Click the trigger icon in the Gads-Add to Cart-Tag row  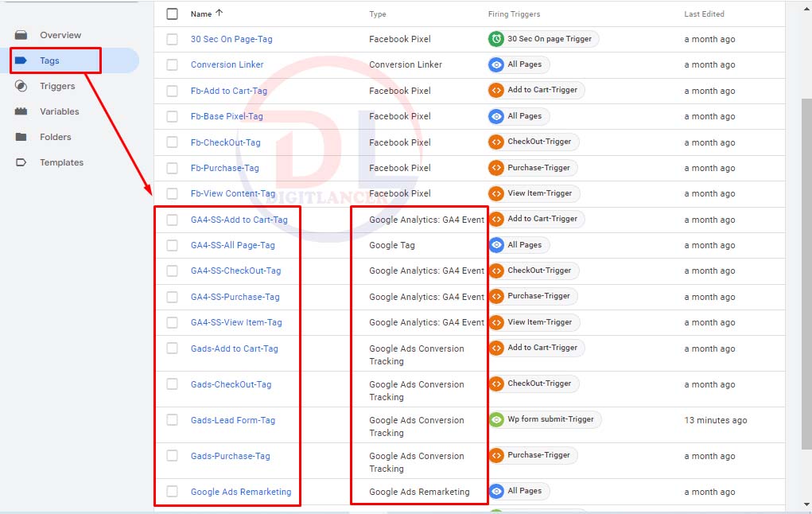pyautogui.click(x=496, y=348)
